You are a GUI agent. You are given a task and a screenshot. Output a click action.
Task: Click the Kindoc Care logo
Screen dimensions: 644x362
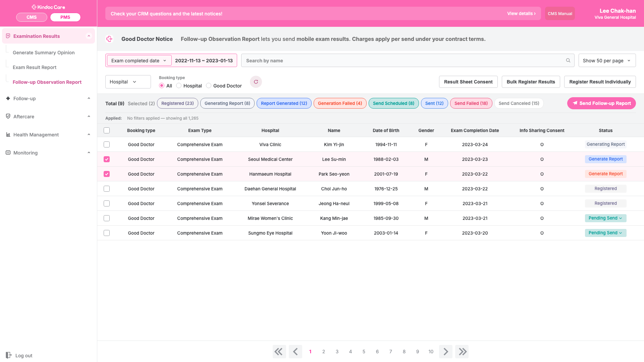(x=48, y=7)
